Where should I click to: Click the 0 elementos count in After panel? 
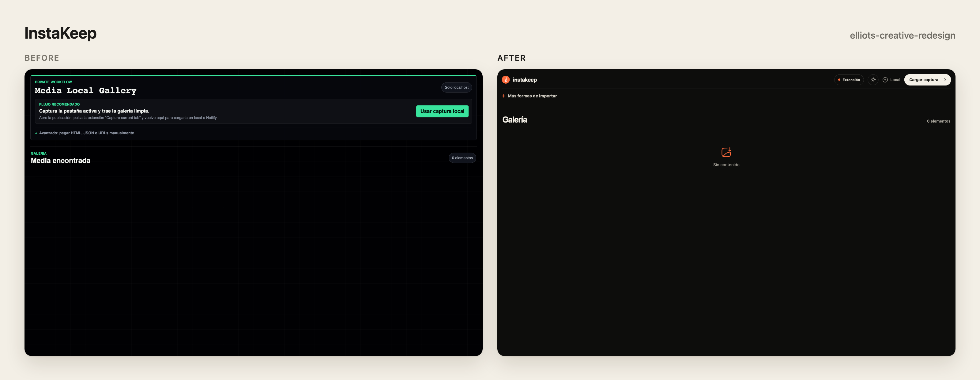(939, 121)
